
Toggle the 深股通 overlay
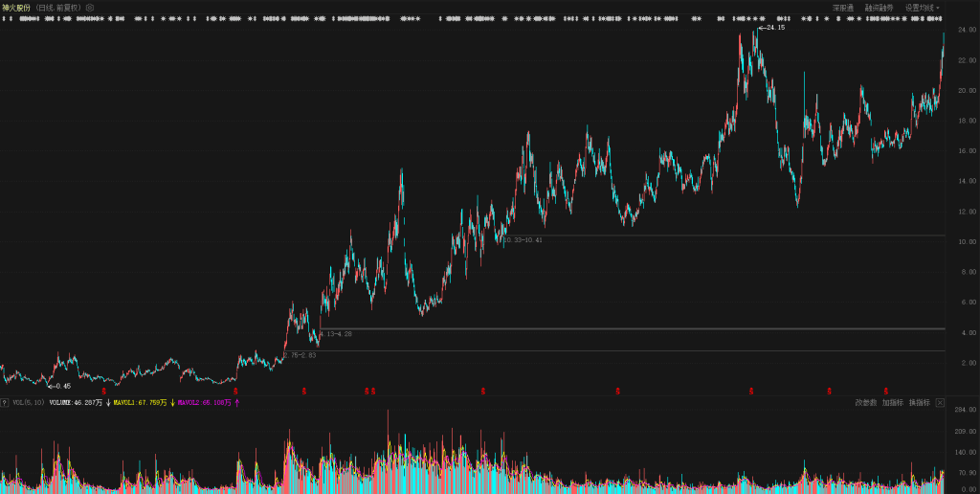tap(842, 8)
